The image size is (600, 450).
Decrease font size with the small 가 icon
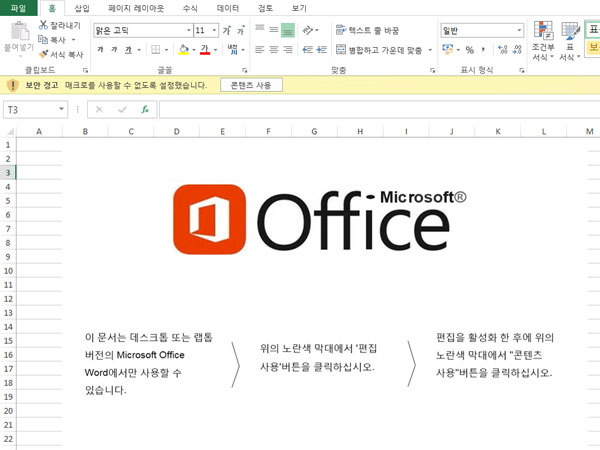click(241, 30)
